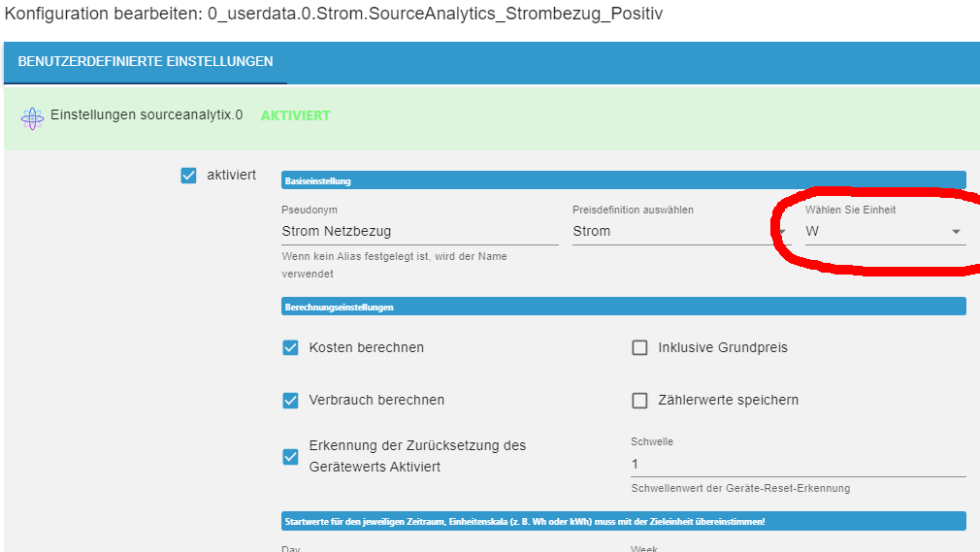The height and width of the screenshot is (552, 980).
Task: Enable 'Inklusive Grundpreis' option
Action: click(639, 347)
